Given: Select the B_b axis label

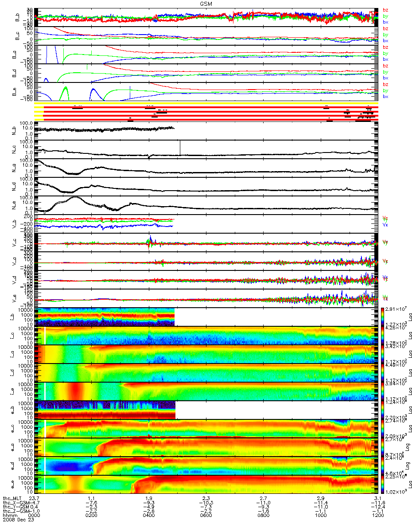Looking at the screenshot, I should pyautogui.click(x=18, y=17).
